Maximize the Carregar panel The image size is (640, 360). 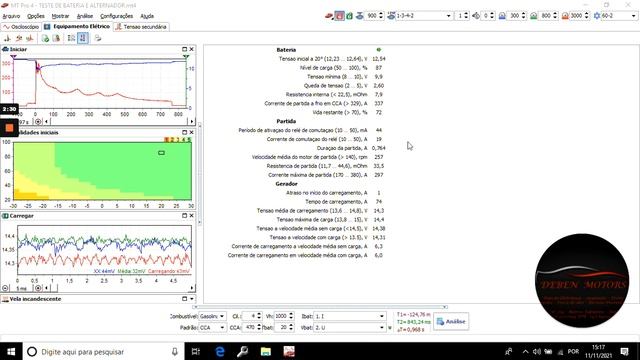point(184,216)
